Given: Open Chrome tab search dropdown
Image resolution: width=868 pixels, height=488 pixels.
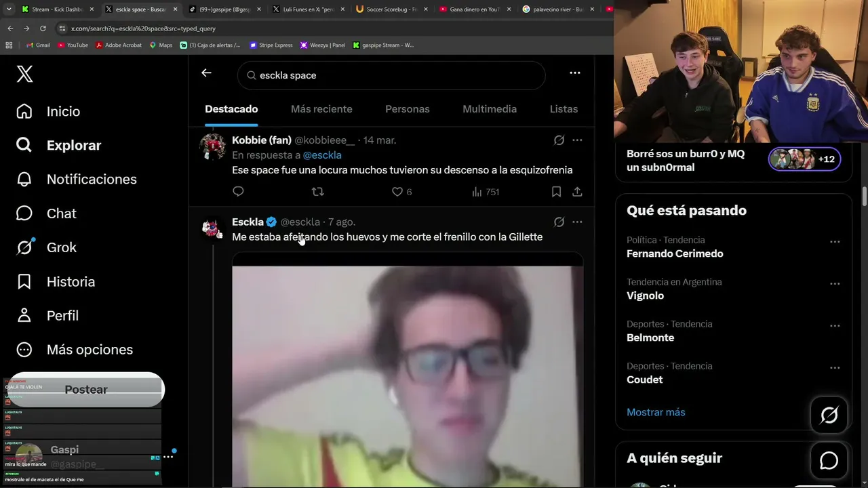Looking at the screenshot, I should click(x=9, y=9).
